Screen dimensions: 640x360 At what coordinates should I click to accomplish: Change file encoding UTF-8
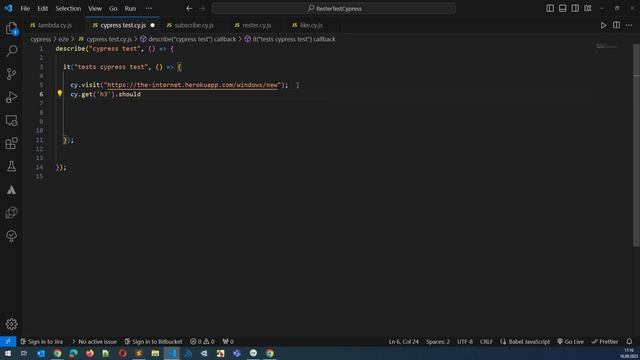click(465, 341)
